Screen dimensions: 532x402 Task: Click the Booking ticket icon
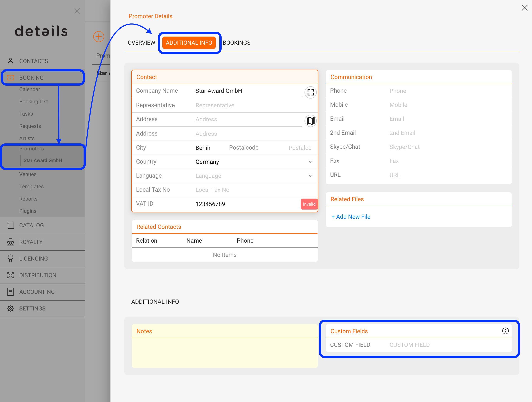(10, 78)
